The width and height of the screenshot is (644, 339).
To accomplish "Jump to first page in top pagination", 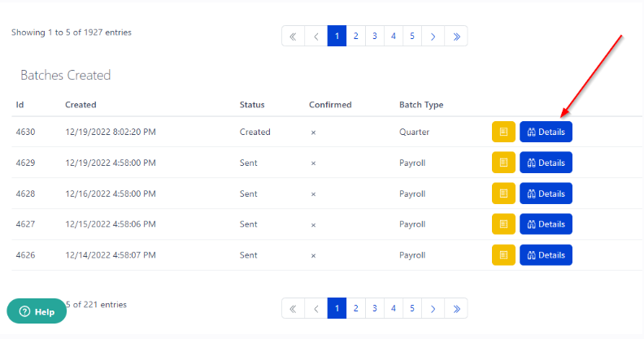I will [x=293, y=36].
